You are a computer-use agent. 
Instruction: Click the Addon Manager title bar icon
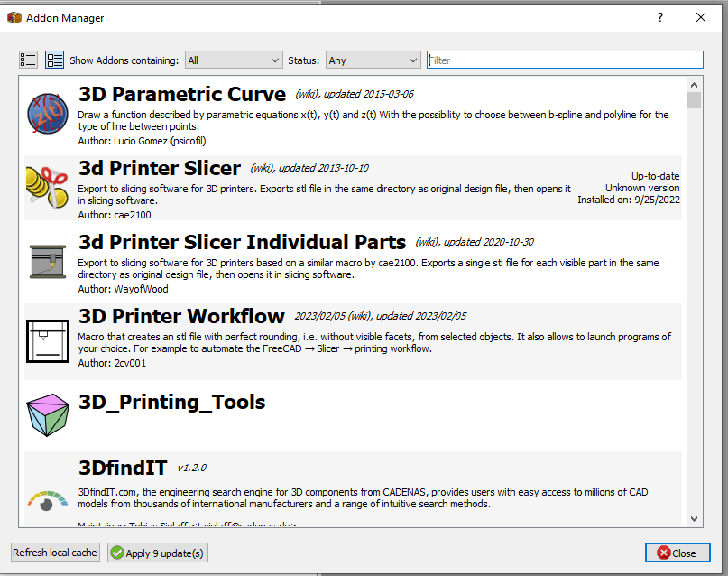(14, 17)
